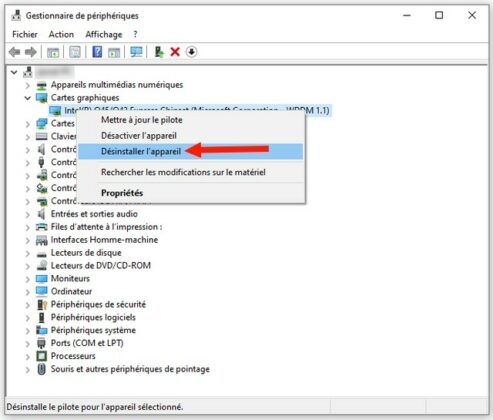Expand the Ordinateur category

coord(28,292)
